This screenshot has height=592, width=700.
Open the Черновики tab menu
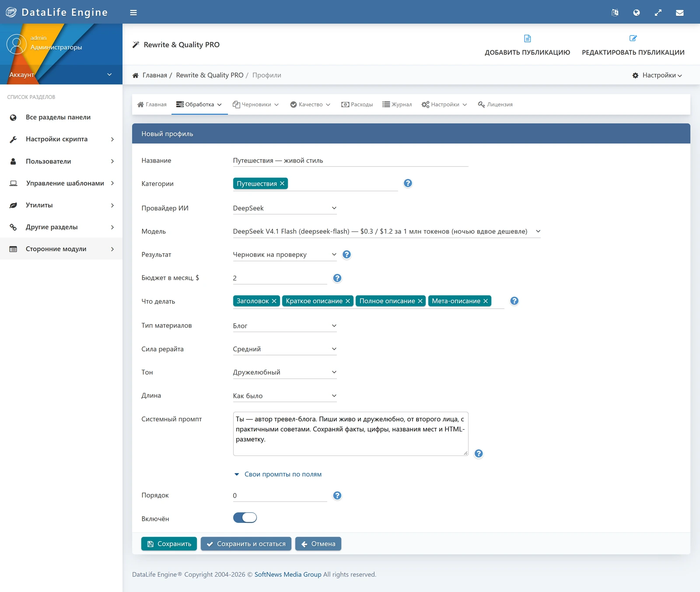pyautogui.click(x=256, y=105)
